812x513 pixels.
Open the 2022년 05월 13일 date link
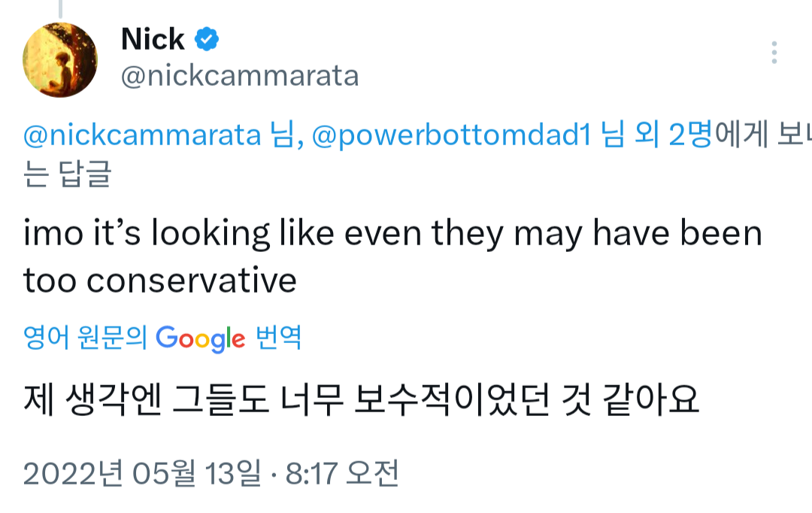pos(142,473)
